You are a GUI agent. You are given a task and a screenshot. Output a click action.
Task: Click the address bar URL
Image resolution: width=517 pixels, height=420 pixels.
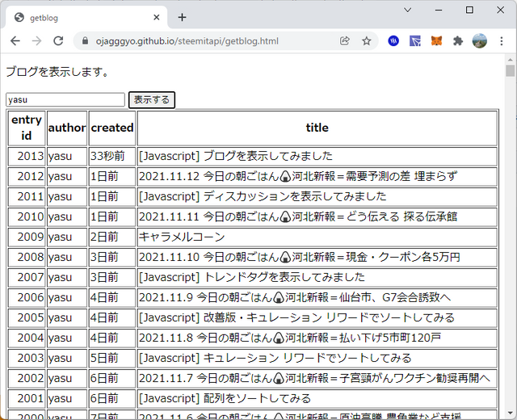187,41
